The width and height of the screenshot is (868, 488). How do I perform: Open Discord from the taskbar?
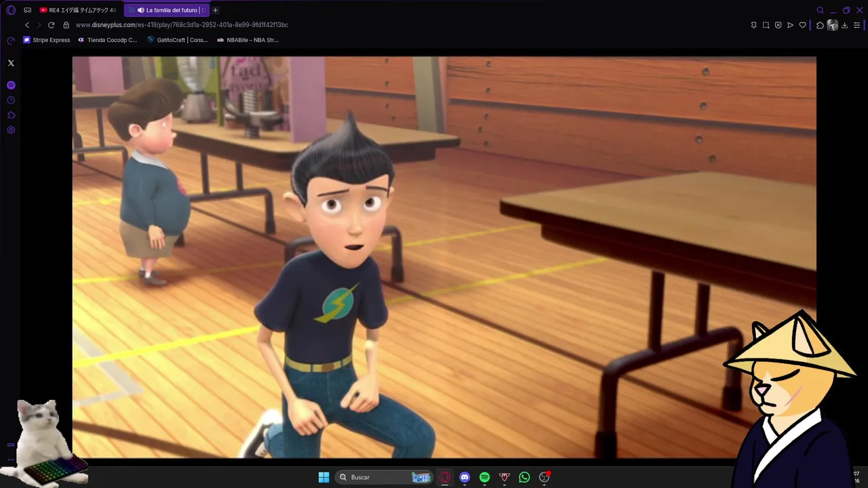point(465,477)
